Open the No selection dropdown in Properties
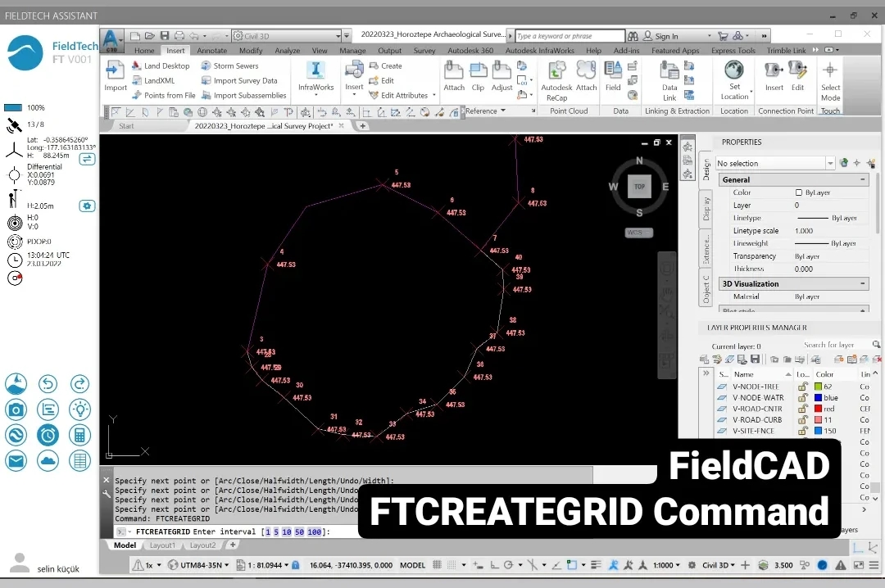The image size is (885, 588). [830, 164]
